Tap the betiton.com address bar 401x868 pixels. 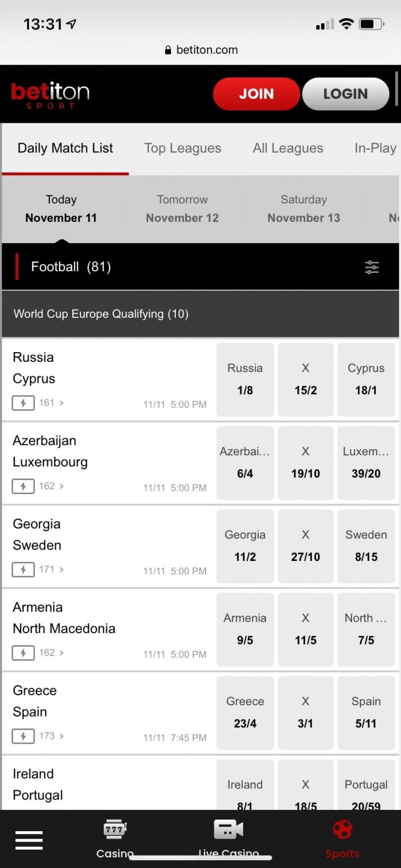click(x=201, y=50)
